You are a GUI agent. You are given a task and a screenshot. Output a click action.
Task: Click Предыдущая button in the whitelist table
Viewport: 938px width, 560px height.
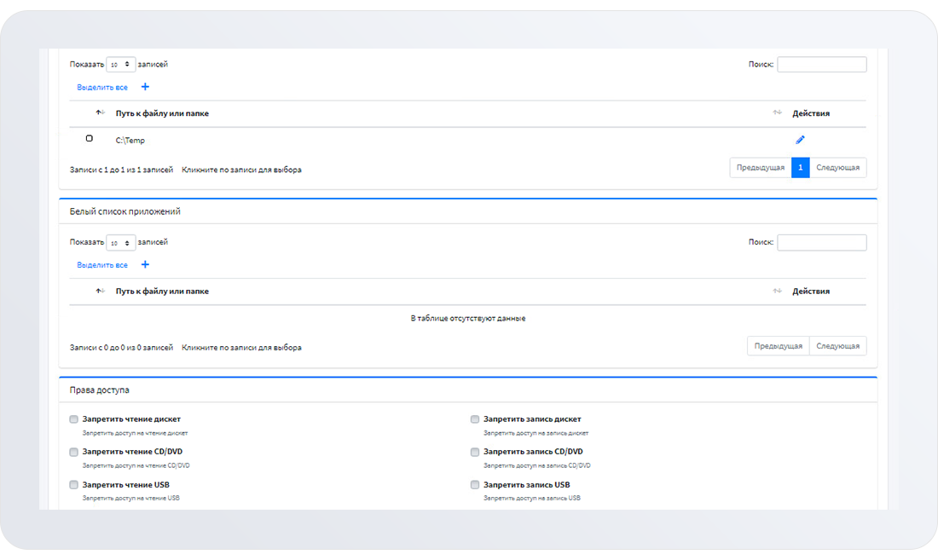pyautogui.click(x=778, y=346)
